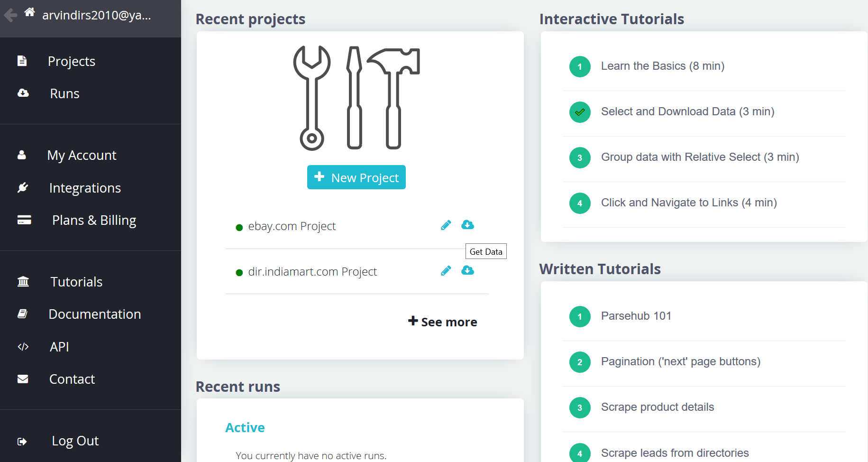Click the green checkmark tutorial badge
Image resolution: width=868 pixels, height=462 pixels.
point(579,112)
